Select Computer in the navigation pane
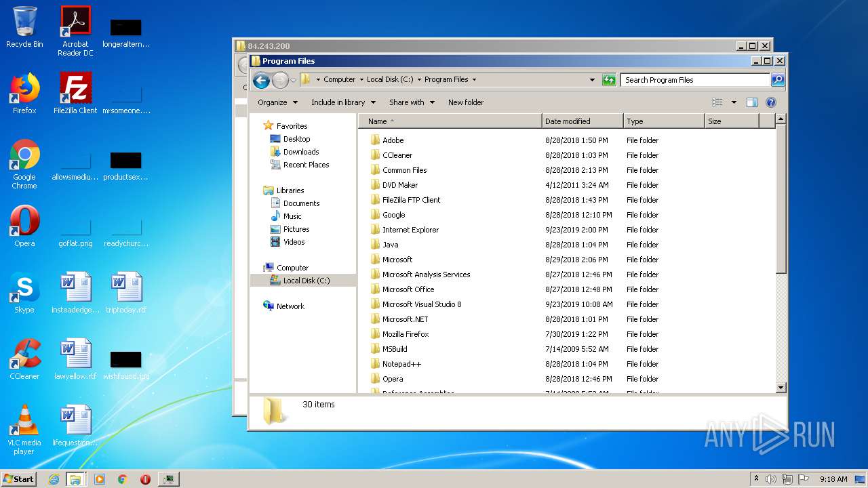 tap(292, 268)
